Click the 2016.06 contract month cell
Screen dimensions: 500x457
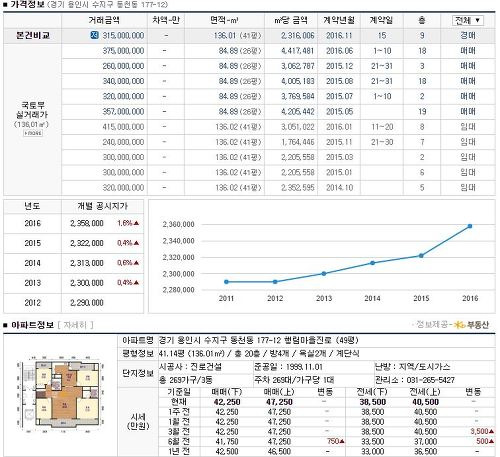339,51
